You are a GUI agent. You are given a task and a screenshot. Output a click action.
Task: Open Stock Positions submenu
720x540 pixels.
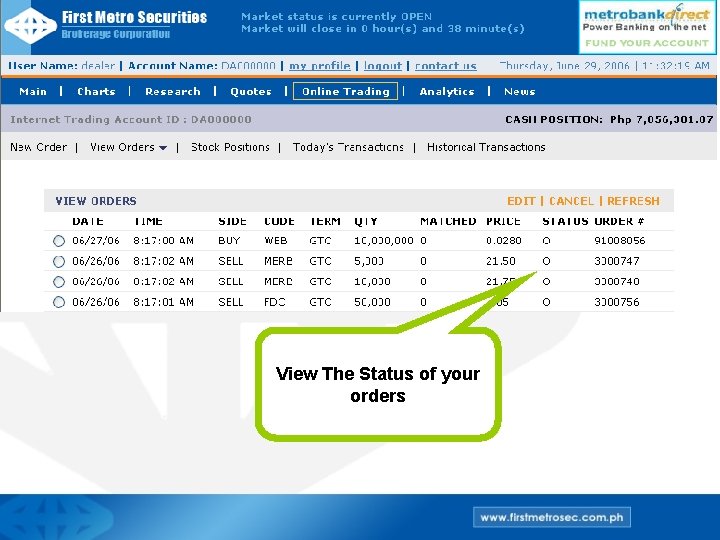click(230, 147)
